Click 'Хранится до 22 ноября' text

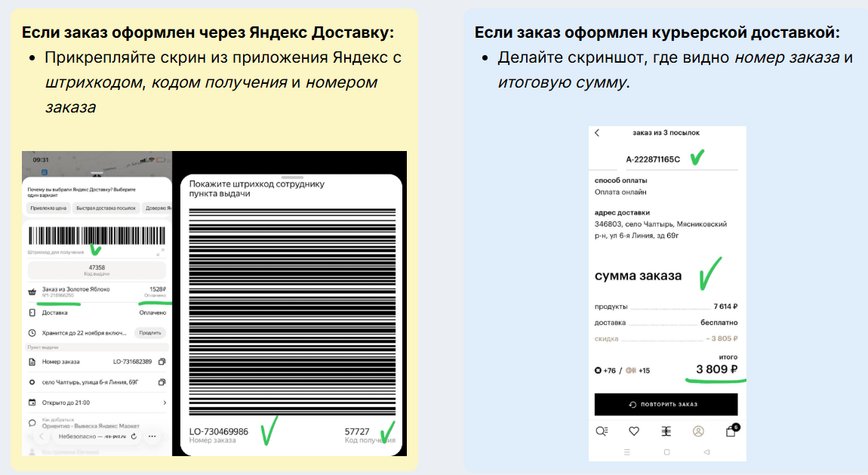(x=84, y=333)
